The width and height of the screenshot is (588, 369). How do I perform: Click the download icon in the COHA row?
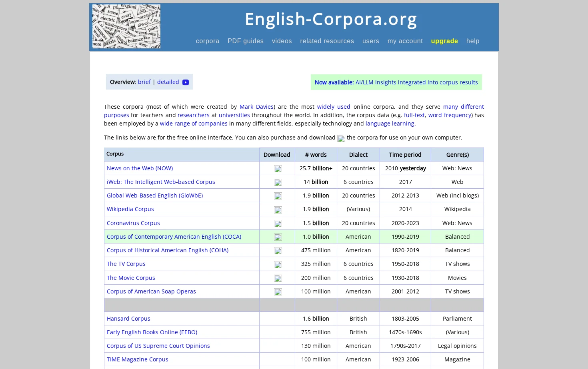(x=278, y=251)
